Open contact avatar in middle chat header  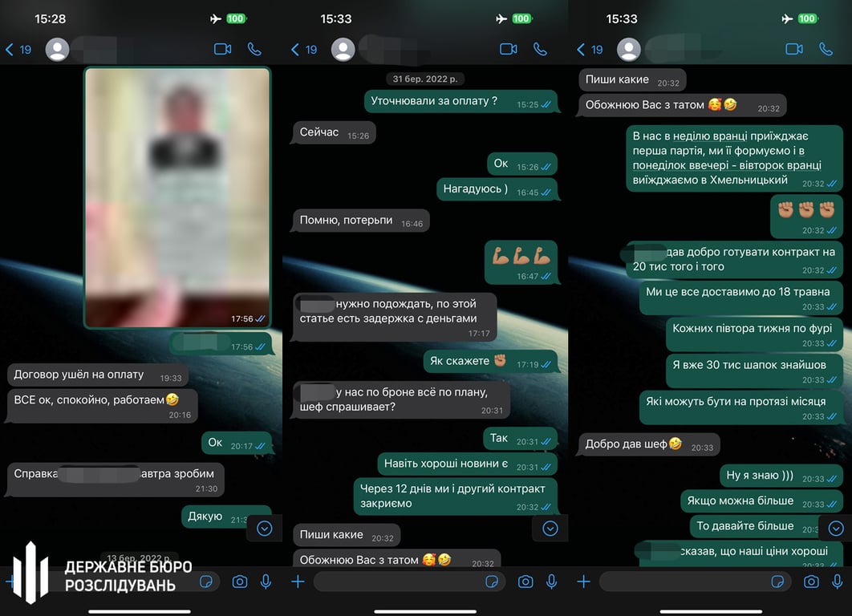[343, 50]
